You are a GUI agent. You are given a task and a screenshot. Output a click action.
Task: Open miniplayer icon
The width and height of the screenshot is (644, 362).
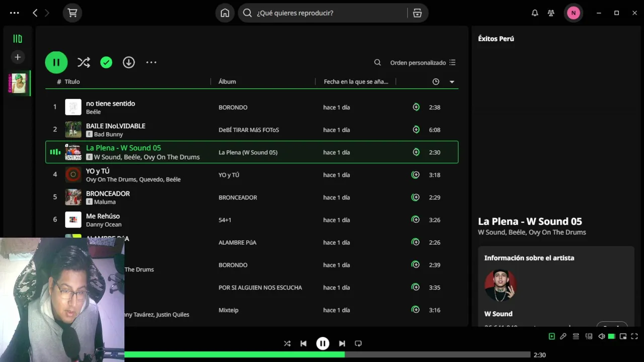click(623, 336)
